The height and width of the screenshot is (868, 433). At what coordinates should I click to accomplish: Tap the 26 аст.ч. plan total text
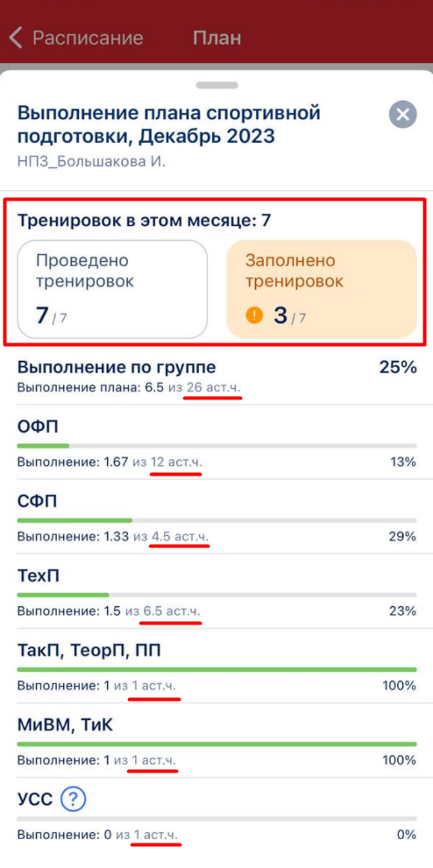pyautogui.click(x=214, y=388)
